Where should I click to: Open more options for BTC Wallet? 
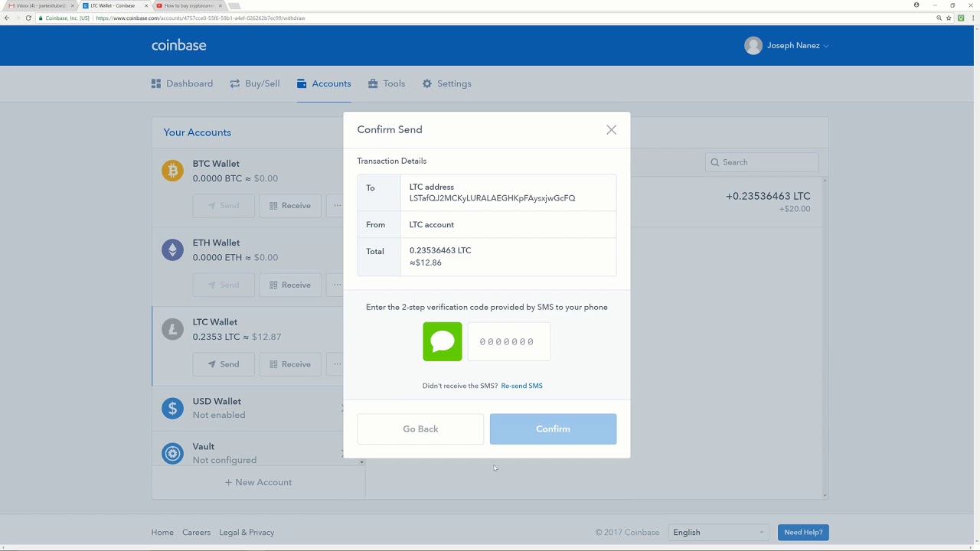click(x=335, y=205)
